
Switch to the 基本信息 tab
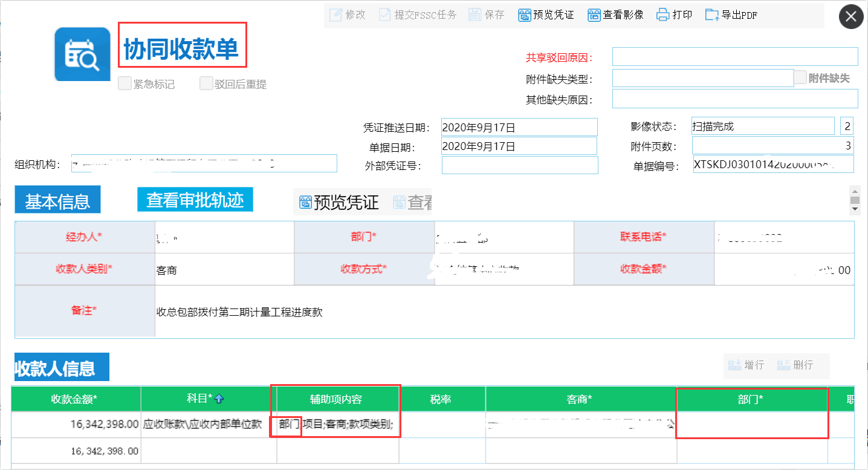tap(57, 201)
